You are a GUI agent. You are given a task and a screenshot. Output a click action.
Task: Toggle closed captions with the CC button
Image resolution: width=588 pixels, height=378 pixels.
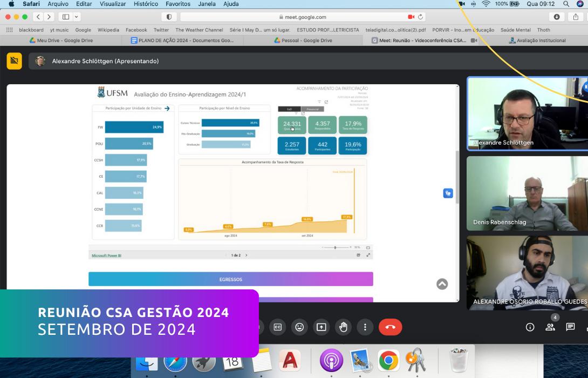pos(277,327)
